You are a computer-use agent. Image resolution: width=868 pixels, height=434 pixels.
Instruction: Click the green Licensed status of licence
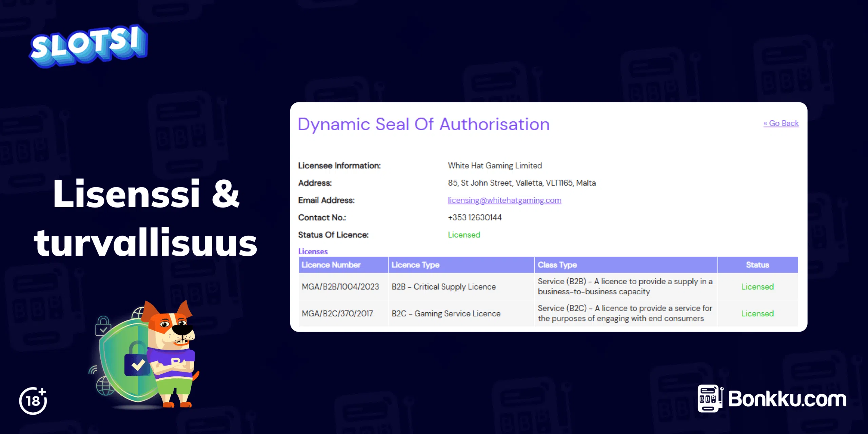tap(464, 235)
